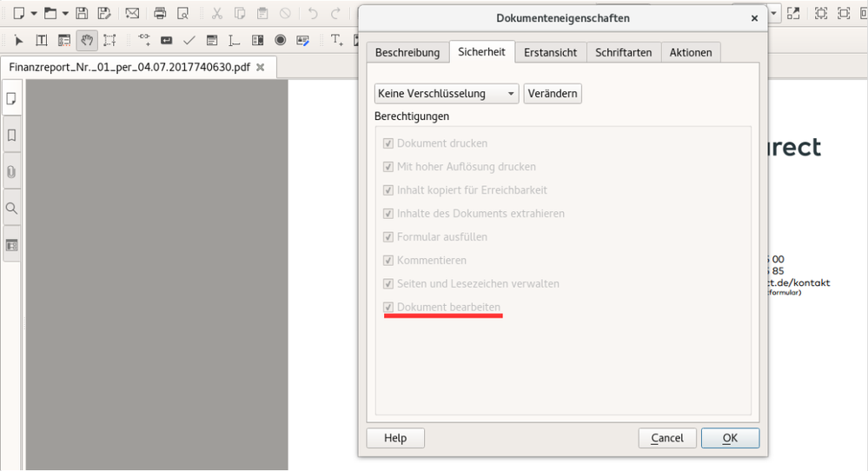Switch to the Beschreibung tab
The height and width of the screenshot is (471, 868).
click(x=407, y=52)
